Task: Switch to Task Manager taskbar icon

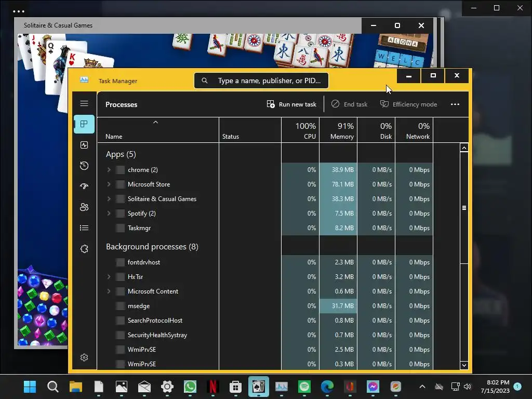Action: click(x=281, y=387)
